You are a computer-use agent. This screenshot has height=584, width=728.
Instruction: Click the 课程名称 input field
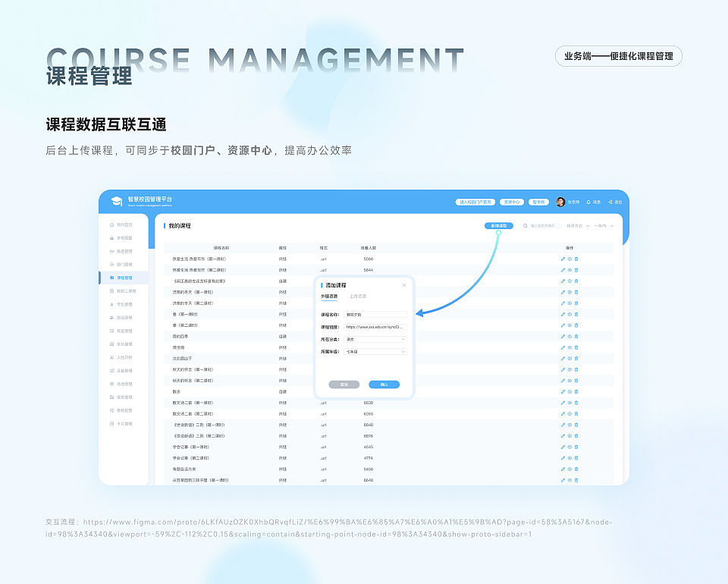[x=375, y=314]
